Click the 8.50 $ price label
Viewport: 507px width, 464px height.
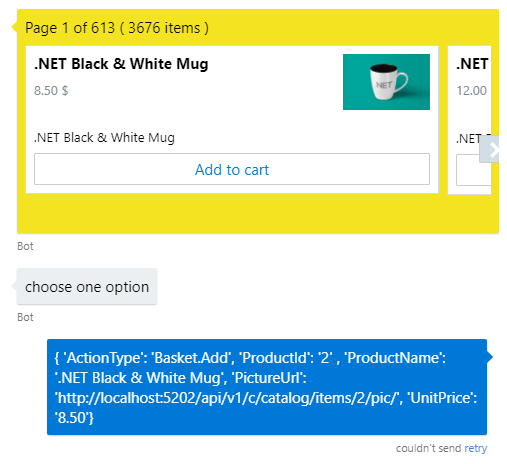point(51,90)
